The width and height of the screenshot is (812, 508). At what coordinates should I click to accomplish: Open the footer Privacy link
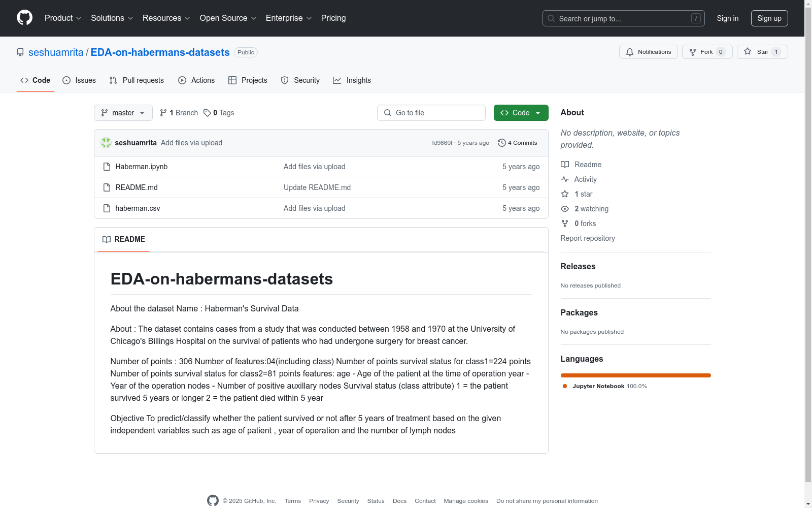pos(319,501)
